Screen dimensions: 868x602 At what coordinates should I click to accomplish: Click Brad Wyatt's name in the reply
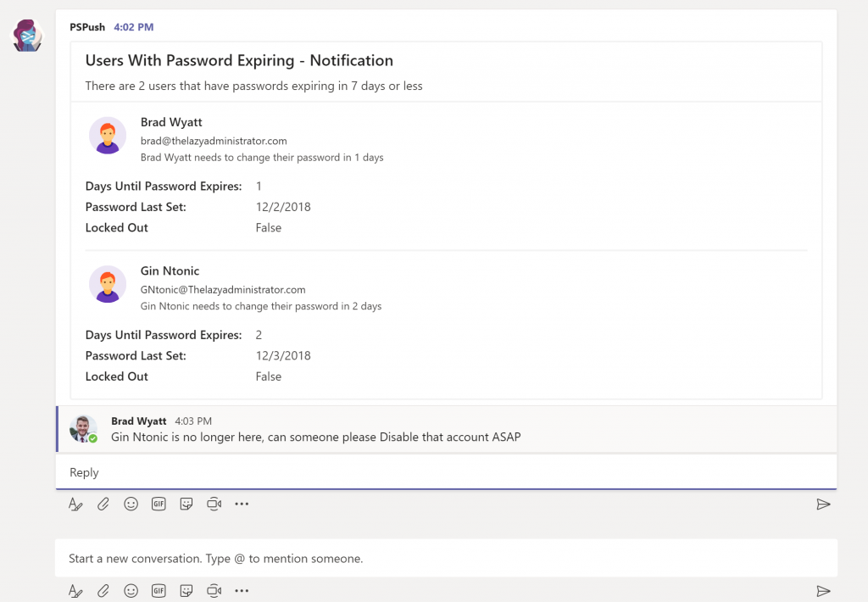point(138,421)
